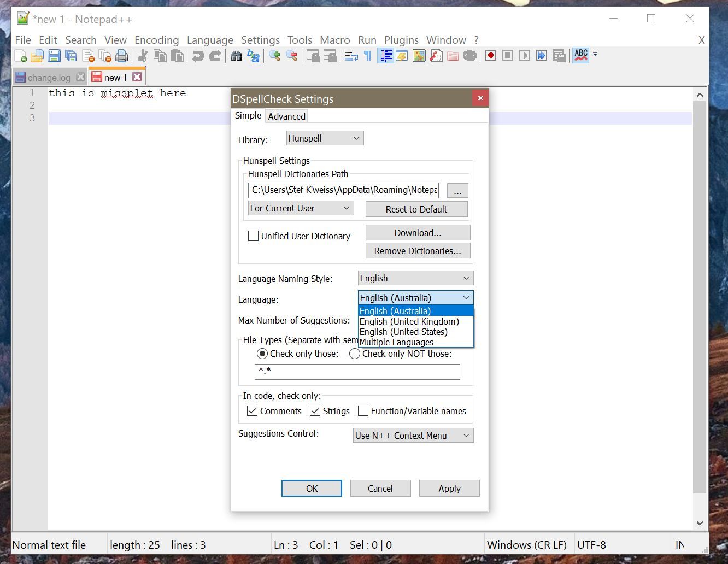Image resolution: width=728 pixels, height=564 pixels.
Task: Open the Macro menu
Action: pos(334,40)
